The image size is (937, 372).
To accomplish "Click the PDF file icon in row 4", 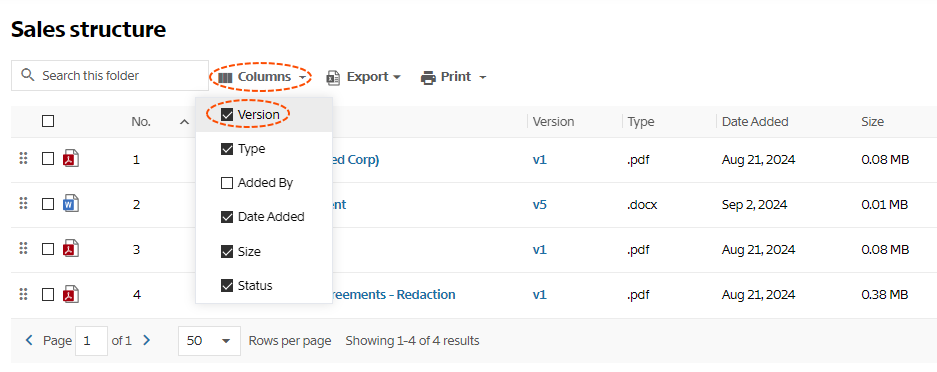I will [71, 294].
